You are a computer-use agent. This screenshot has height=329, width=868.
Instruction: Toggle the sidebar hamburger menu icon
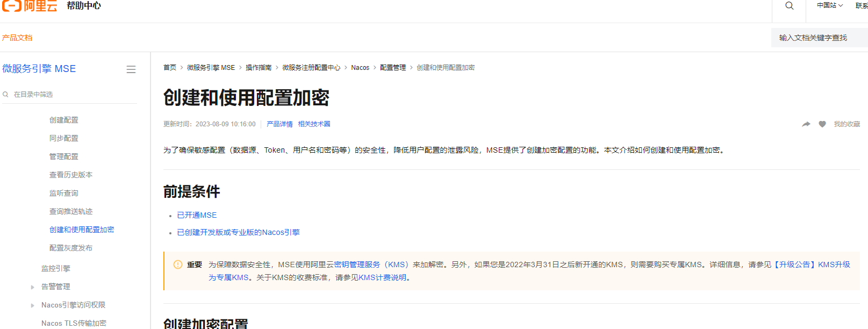[x=131, y=69]
